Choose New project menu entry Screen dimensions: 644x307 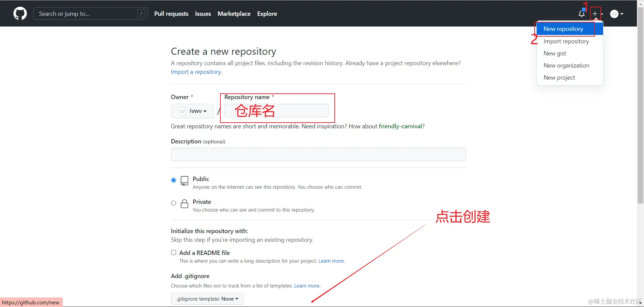pyautogui.click(x=570, y=78)
